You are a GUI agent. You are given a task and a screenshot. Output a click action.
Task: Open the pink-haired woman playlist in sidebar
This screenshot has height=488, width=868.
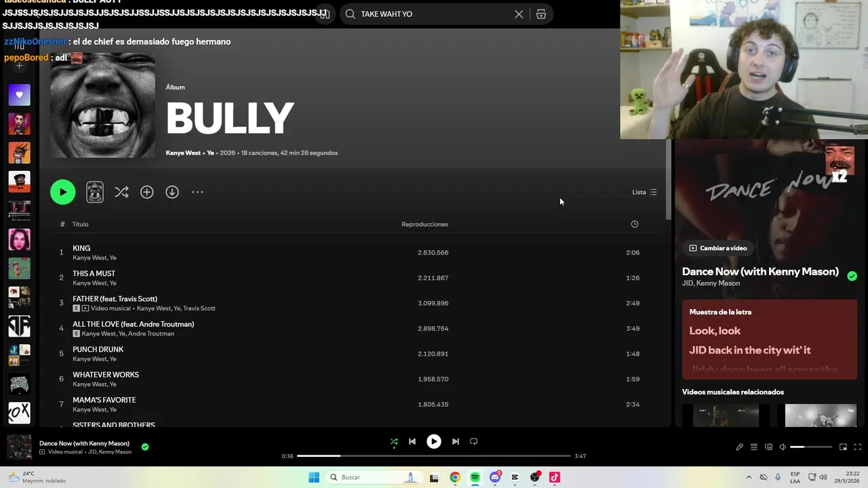click(19, 239)
